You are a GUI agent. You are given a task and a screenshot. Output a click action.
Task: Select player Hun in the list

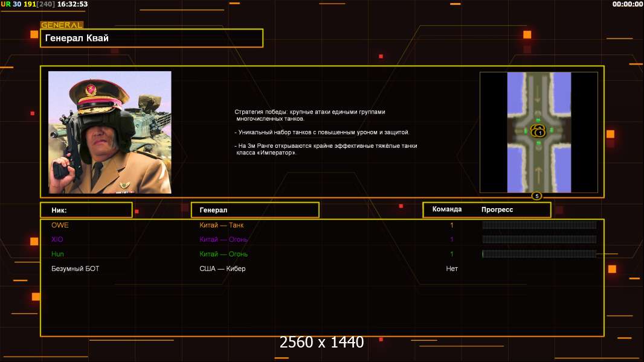[x=57, y=254]
